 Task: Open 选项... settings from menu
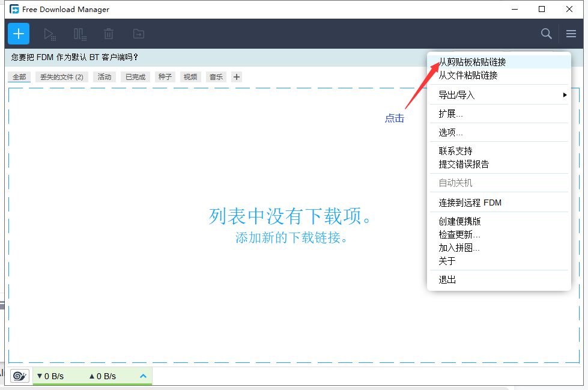coord(450,132)
